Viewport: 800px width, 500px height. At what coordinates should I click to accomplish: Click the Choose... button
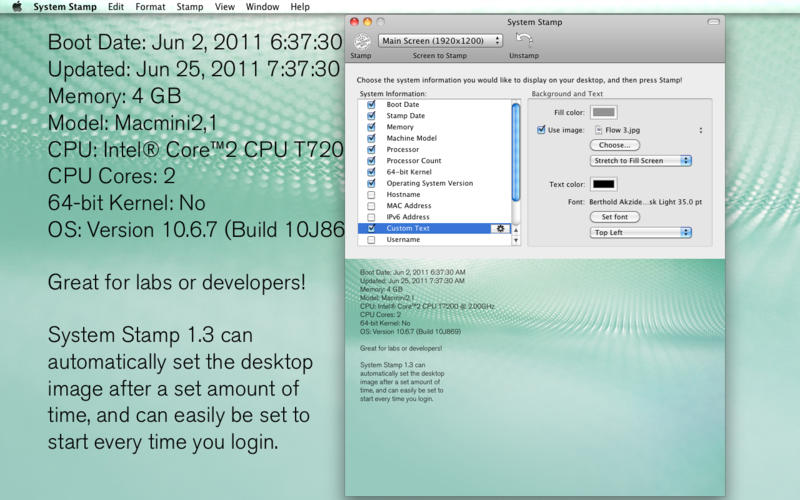click(614, 145)
